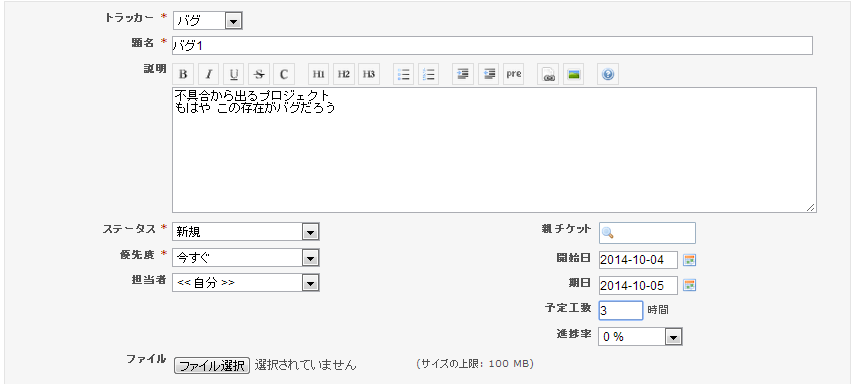Insert image icon in toolbar
The height and width of the screenshot is (384, 860).
(x=574, y=74)
